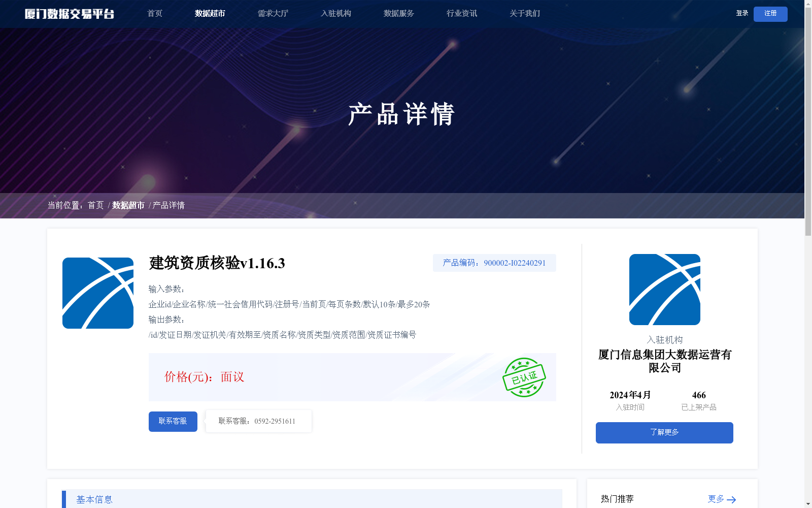
Task: Click the 更多 link in 热门推荐
Action: pyautogui.click(x=716, y=499)
